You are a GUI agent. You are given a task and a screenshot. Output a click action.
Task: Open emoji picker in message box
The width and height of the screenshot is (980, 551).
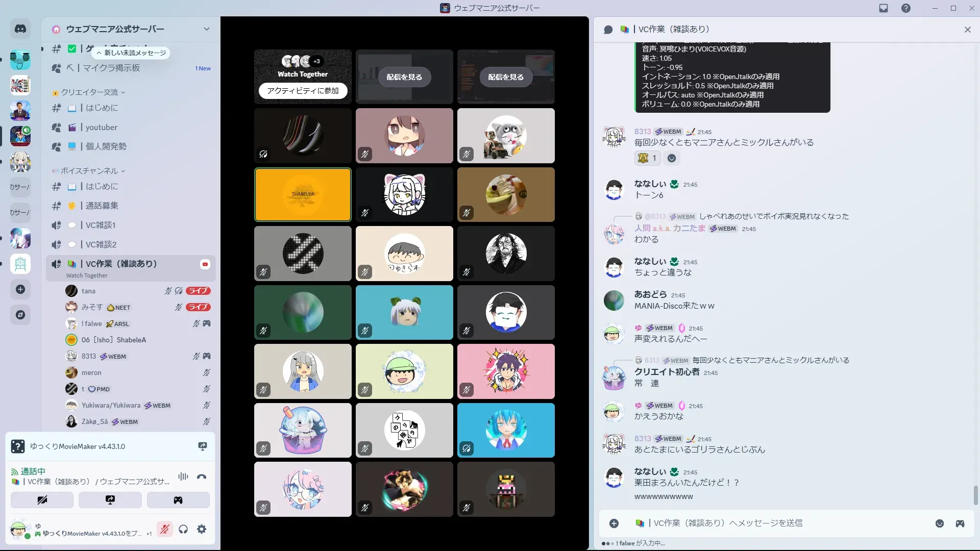point(940,523)
